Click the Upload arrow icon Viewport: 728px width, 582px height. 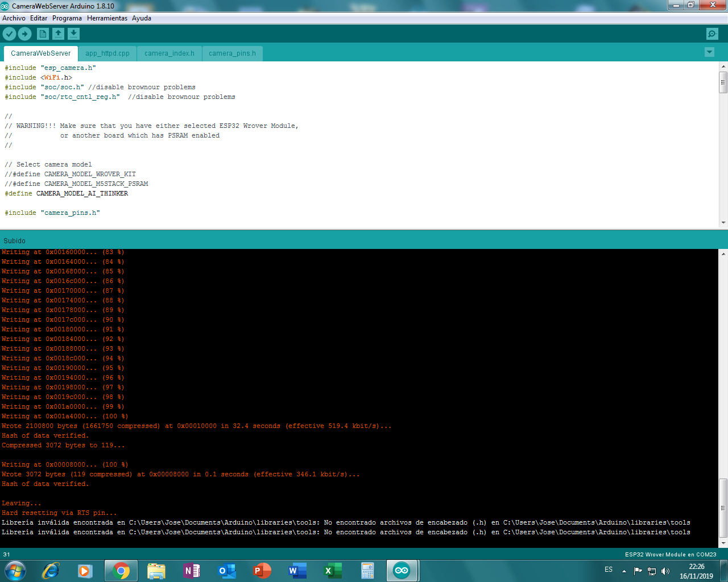[24, 34]
